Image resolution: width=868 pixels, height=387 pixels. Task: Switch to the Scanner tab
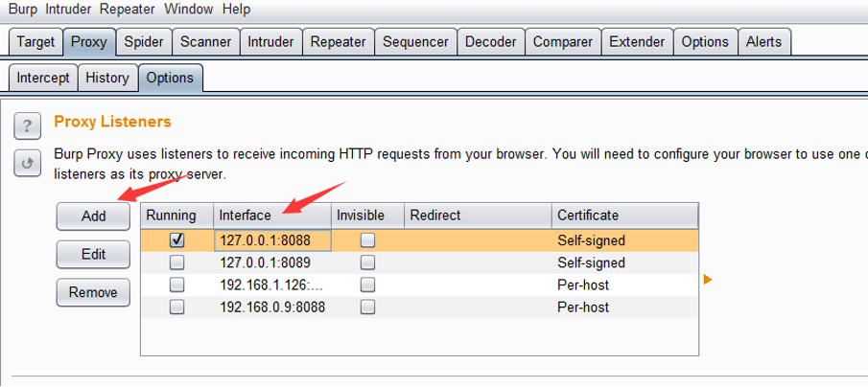(x=206, y=42)
